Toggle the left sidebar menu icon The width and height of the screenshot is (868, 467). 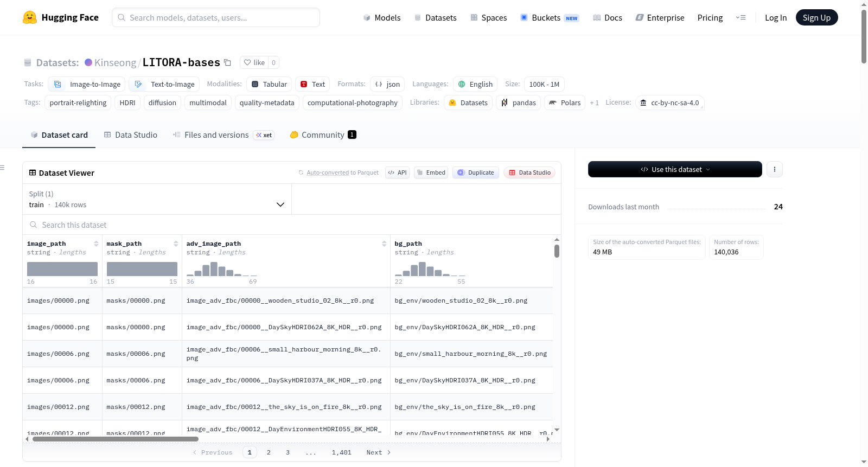pos(3,168)
